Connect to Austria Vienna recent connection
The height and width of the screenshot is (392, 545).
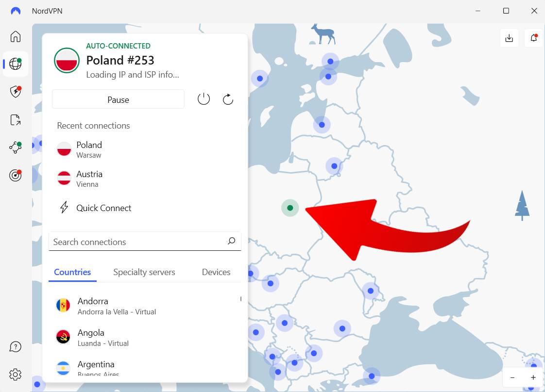145,179
